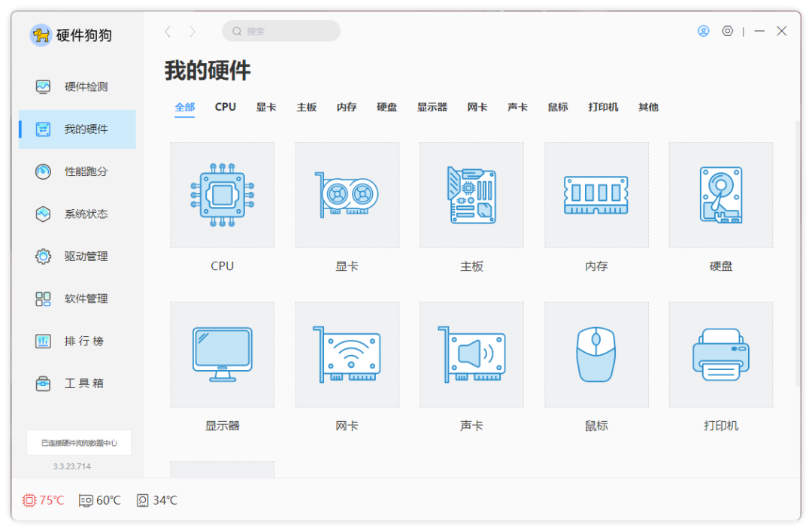Switch to the CPU tab
Viewport: 812px width, 531px height.
pos(225,107)
